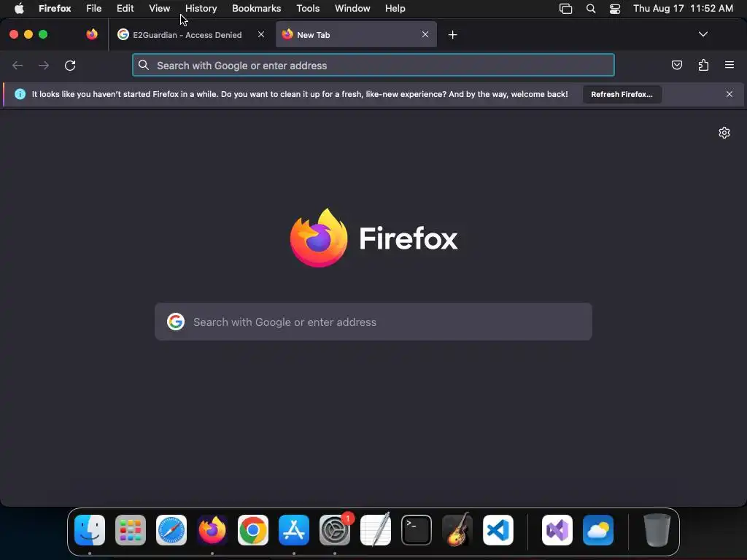Launch Safari from the Dock
Image resolution: width=747 pixels, height=560 pixels.
tap(171, 530)
